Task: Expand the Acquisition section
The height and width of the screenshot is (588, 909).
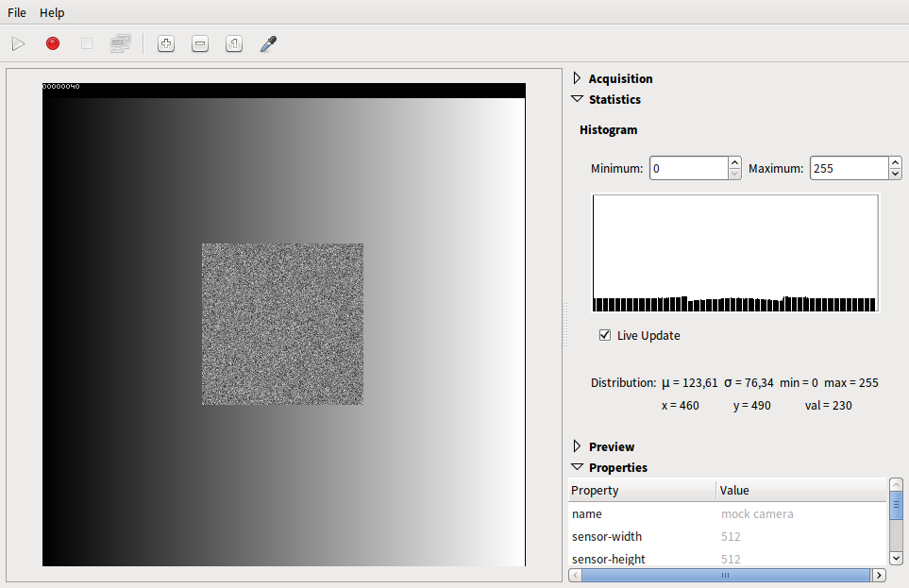Action: pos(578,78)
